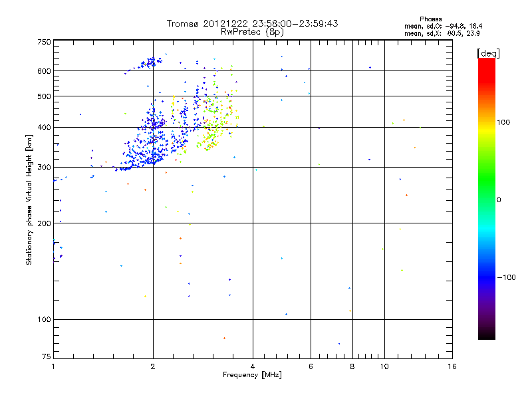Image resolution: width=532 pixels, height=399 pixels.
Task: Click the '100' colorbar tick label
Action: pos(503,122)
